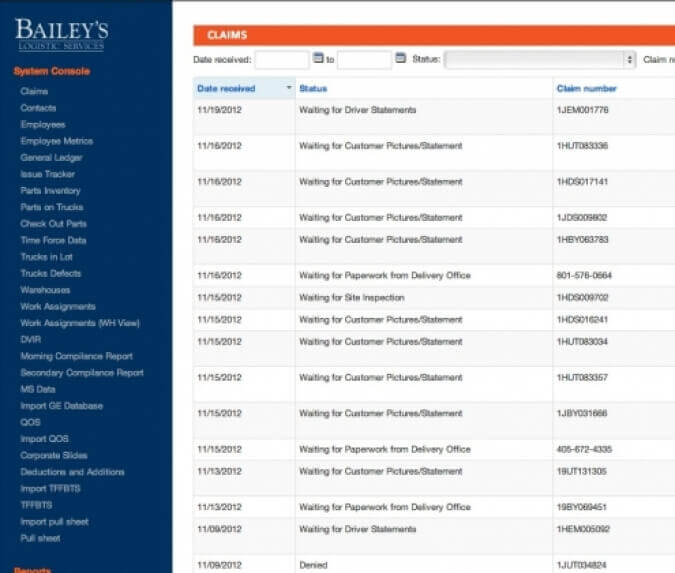The image size is (675, 573).
Task: Open the Deductions and Additions page
Action: [x=72, y=472]
